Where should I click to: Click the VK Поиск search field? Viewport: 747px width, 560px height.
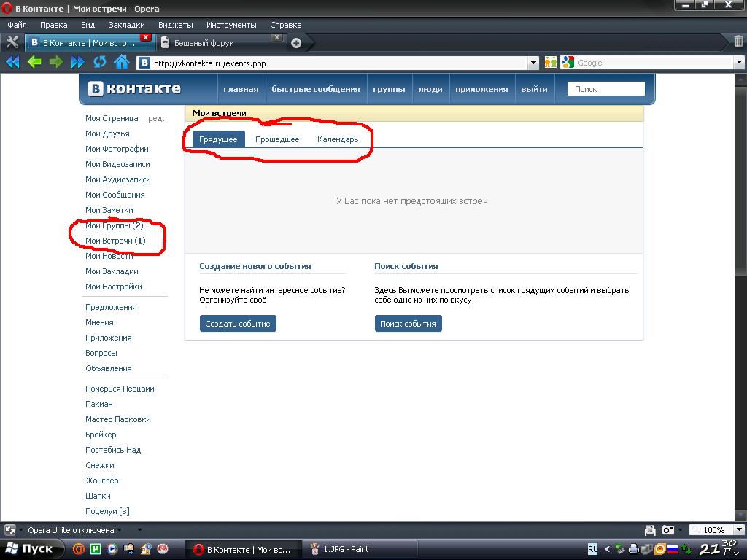[x=606, y=88]
